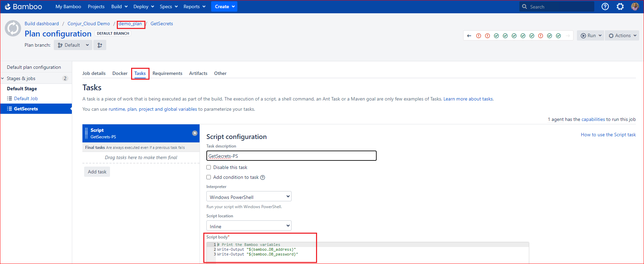The image size is (644, 264).
Task: Click the Stages & jobs count badge 2
Action: click(x=65, y=78)
